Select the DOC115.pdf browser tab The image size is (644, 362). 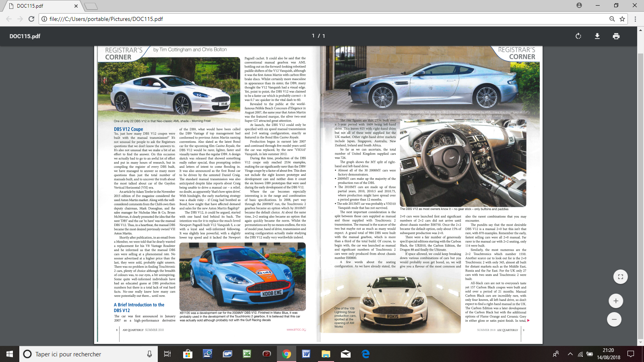point(43,6)
